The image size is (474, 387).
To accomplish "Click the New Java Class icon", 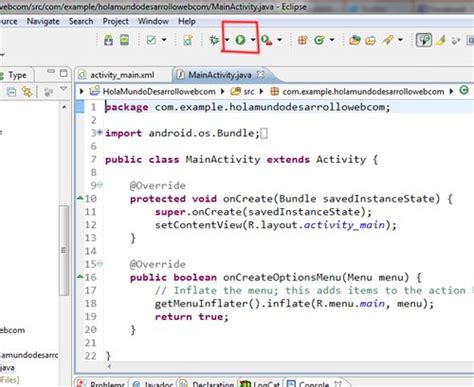I will click(319, 40).
